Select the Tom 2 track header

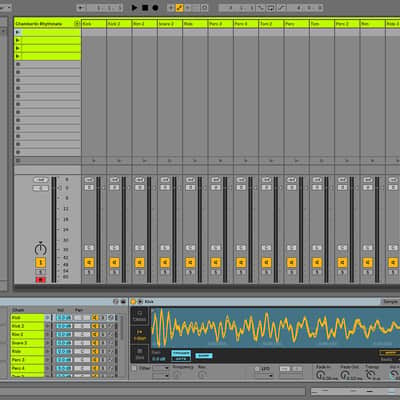tap(271, 24)
